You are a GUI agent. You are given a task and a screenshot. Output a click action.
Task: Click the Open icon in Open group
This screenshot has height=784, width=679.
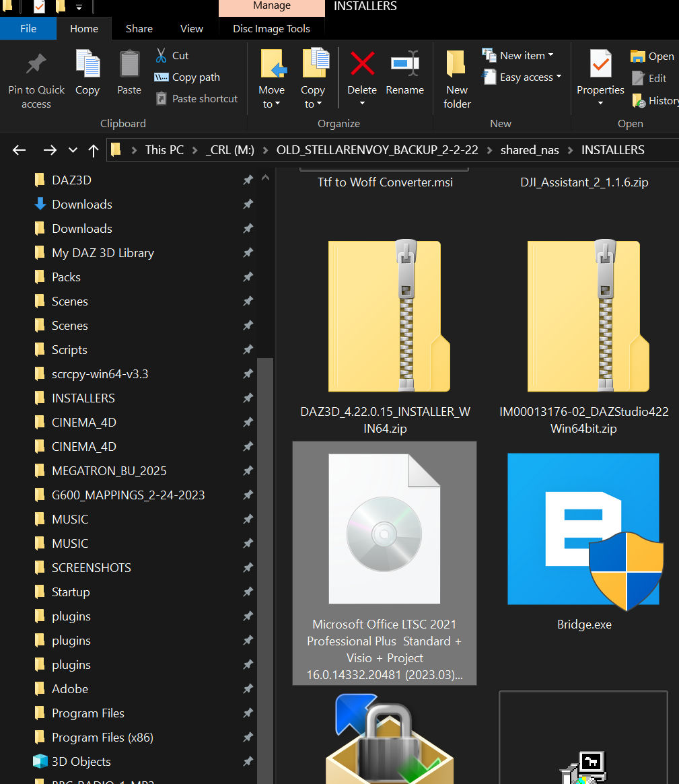pos(637,56)
